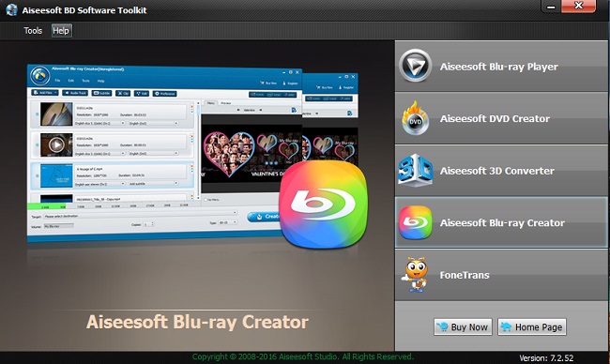
Task: Click the large Blu-ray logo in preview
Action: click(x=324, y=205)
